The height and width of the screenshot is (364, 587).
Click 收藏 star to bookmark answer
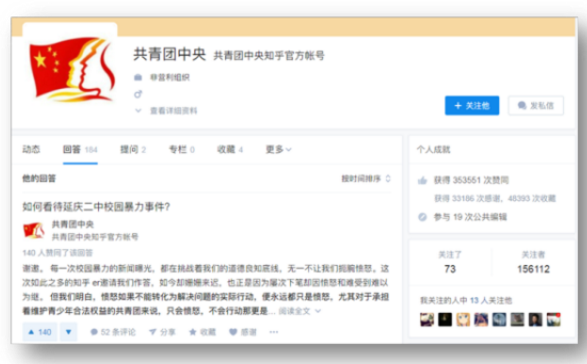(x=203, y=332)
